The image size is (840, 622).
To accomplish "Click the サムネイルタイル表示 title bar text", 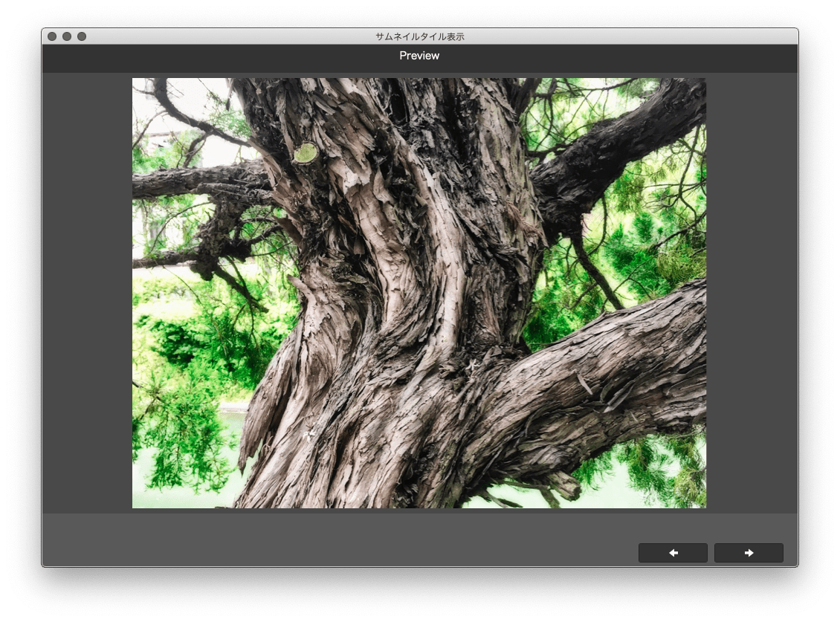I will point(419,36).
